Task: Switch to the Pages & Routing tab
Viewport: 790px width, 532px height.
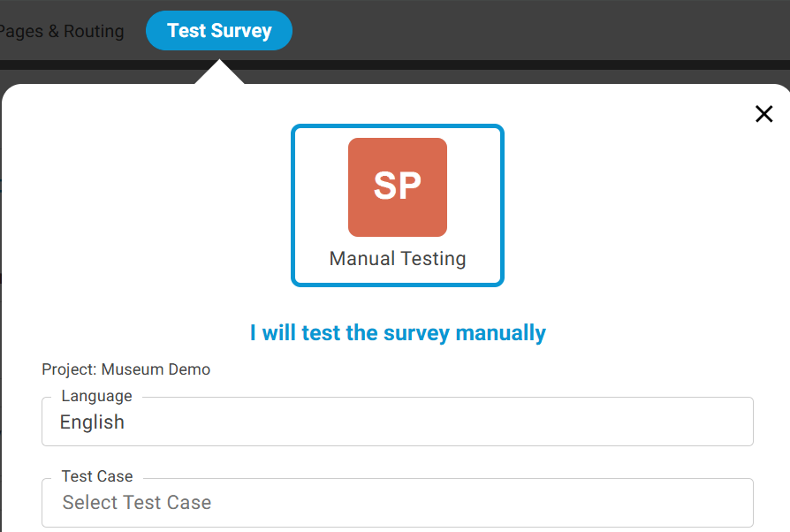Action: click(62, 32)
